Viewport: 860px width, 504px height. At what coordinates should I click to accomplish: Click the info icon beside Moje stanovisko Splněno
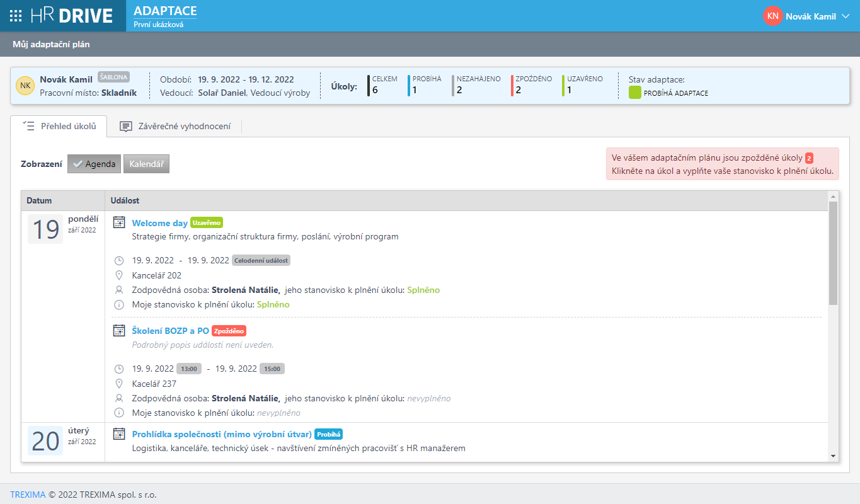(119, 305)
